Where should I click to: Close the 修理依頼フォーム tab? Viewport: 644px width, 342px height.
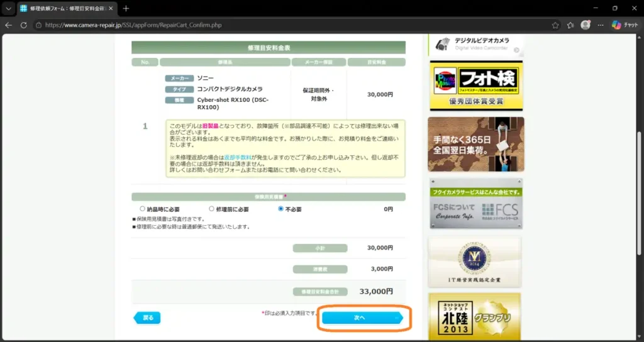(111, 8)
